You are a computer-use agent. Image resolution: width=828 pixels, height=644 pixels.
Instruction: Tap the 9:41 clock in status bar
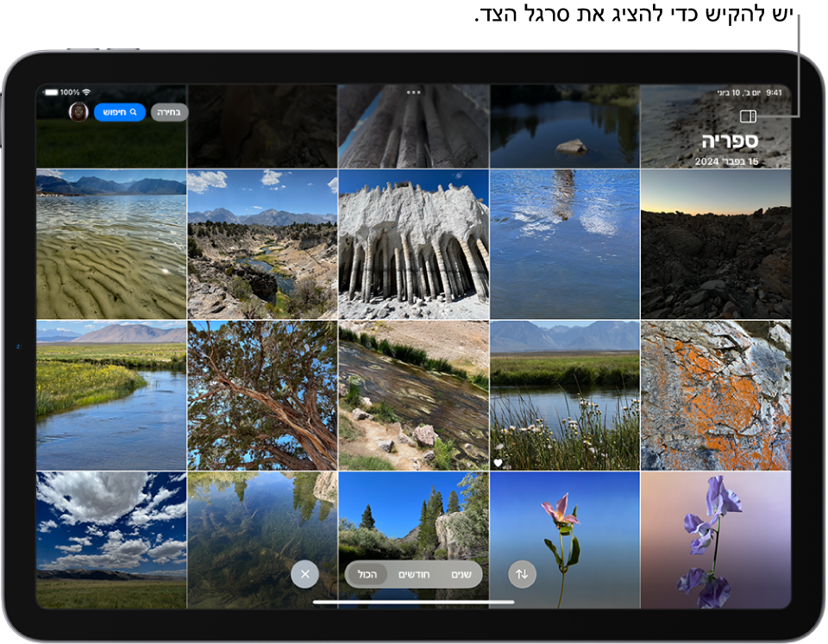(x=774, y=92)
